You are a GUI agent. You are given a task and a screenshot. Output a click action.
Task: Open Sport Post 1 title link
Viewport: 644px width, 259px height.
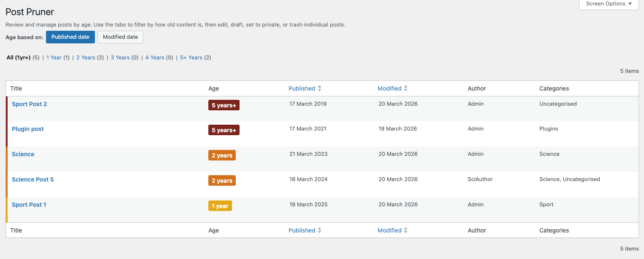pos(29,205)
